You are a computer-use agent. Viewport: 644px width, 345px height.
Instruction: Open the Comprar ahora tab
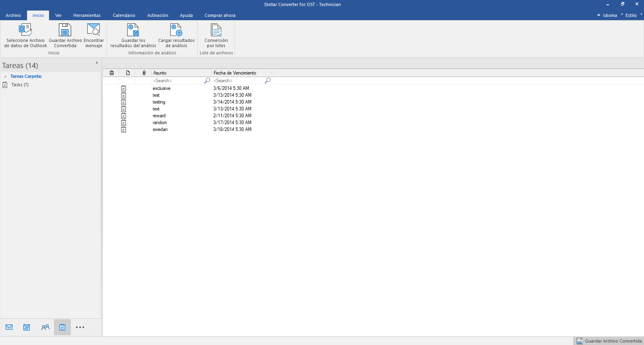220,15
